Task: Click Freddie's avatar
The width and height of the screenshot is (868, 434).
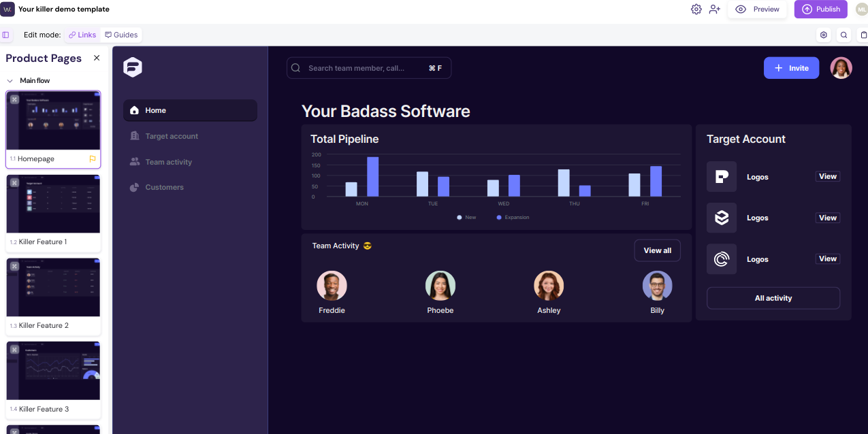Action: pyautogui.click(x=332, y=286)
